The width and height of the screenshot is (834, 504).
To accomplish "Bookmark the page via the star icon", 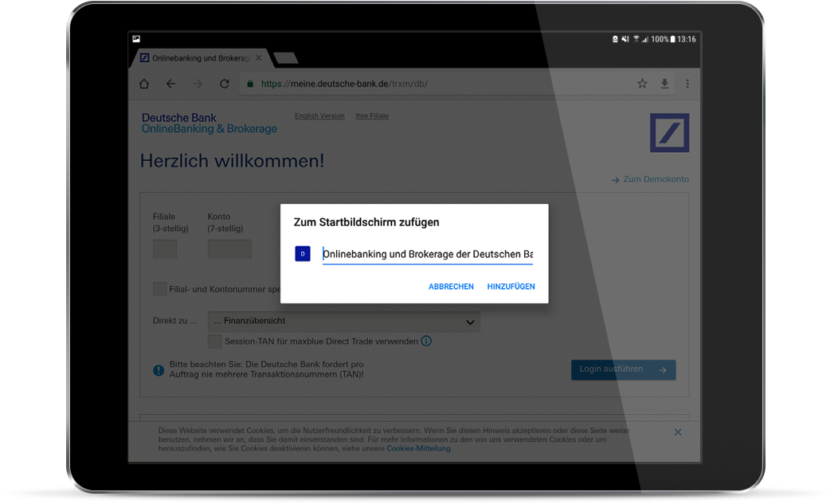I will [x=642, y=83].
